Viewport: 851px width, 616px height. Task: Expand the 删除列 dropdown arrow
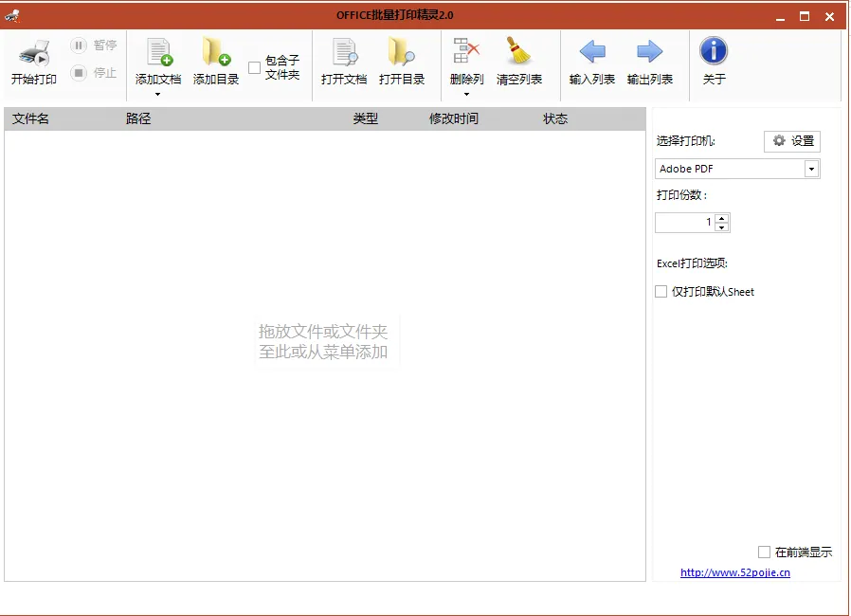pos(466,95)
